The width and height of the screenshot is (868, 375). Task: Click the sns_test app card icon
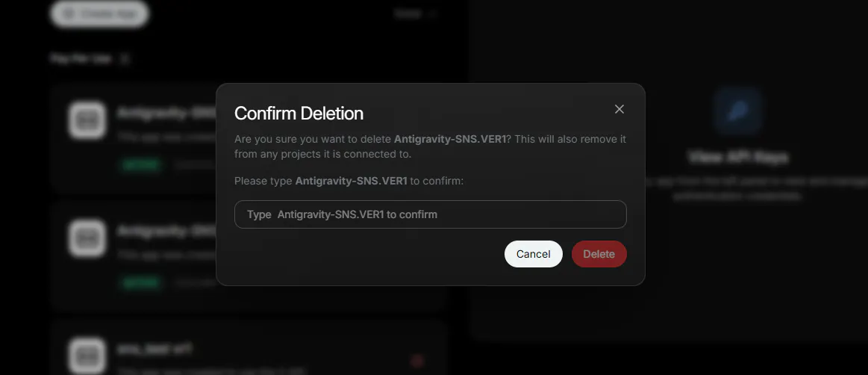pyautogui.click(x=87, y=356)
